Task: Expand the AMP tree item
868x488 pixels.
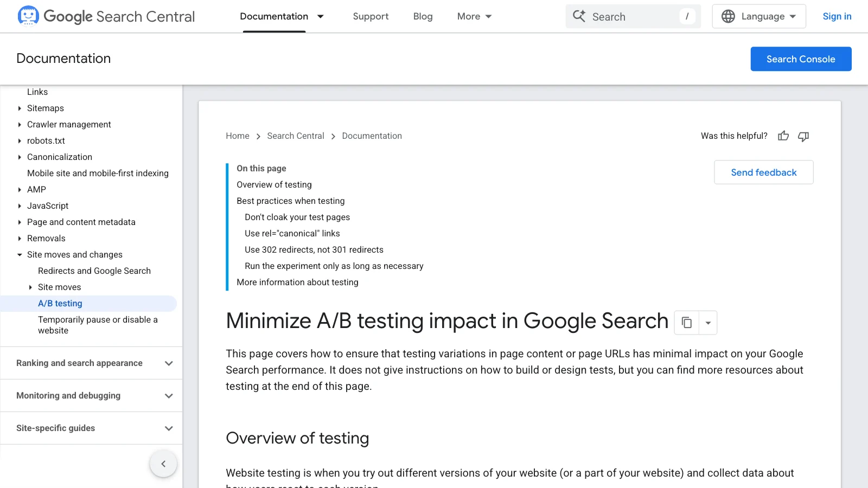Action: pyautogui.click(x=20, y=190)
